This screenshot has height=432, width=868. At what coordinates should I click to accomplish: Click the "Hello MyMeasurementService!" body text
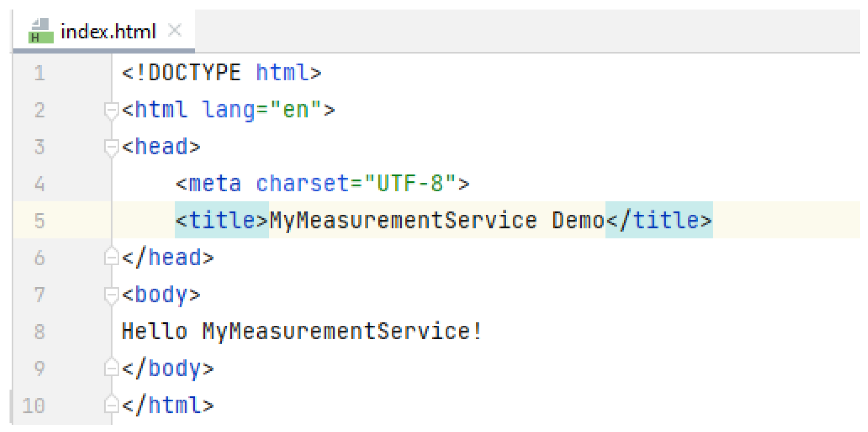coord(302,332)
